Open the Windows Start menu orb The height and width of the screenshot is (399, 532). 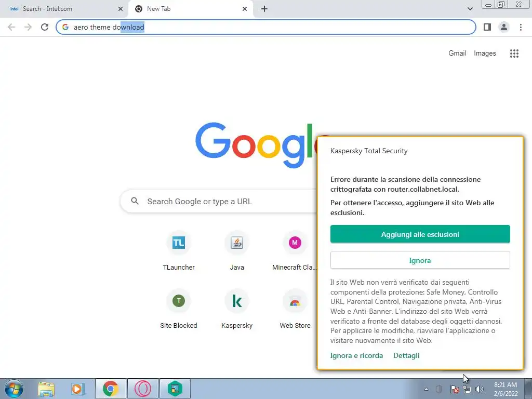coord(14,389)
